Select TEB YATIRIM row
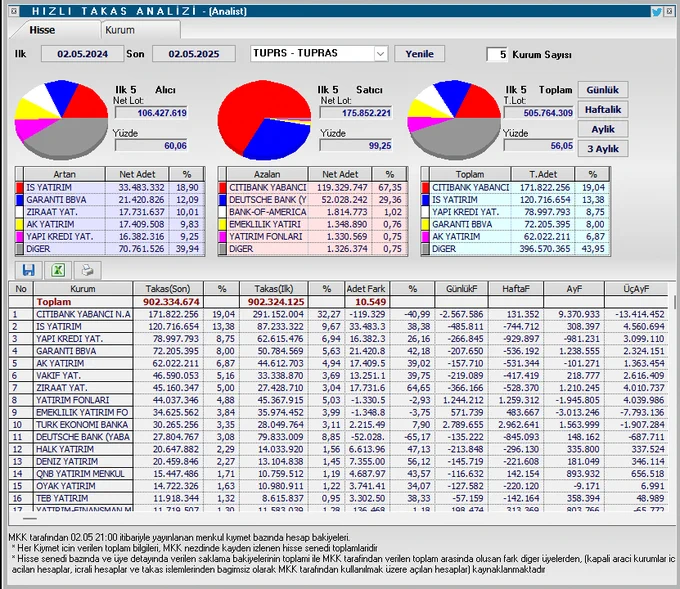 338,498
